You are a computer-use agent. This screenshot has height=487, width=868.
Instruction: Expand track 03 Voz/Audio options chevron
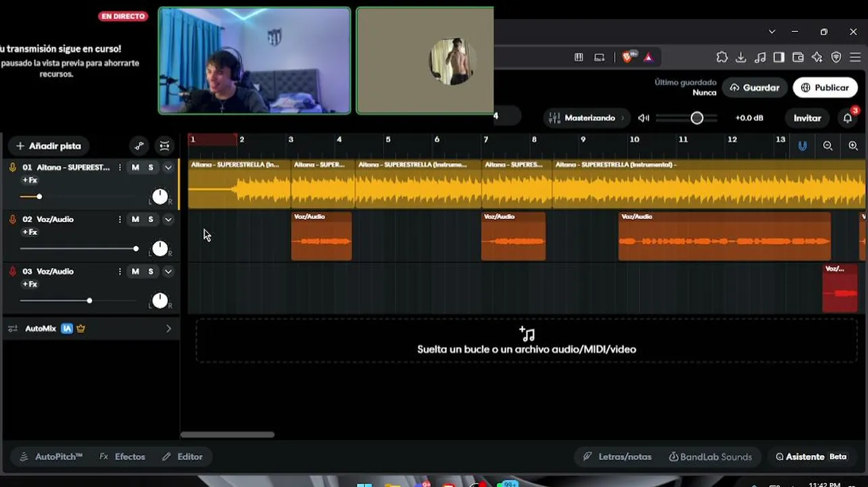168,271
